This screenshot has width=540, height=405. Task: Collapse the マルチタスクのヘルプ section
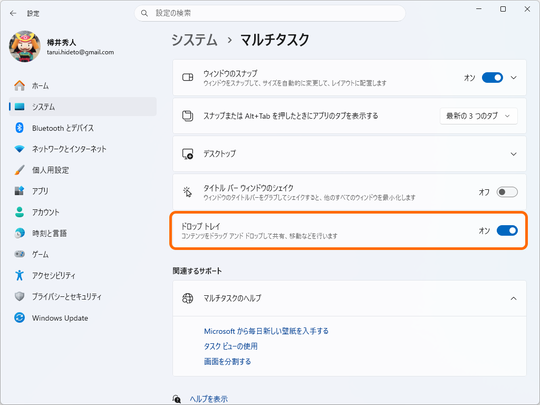(x=349, y=298)
